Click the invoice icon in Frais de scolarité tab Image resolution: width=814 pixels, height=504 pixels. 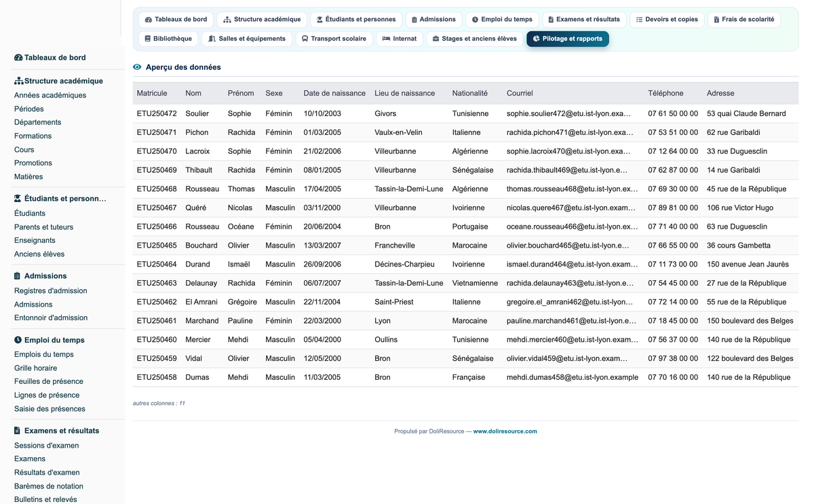pos(716,20)
